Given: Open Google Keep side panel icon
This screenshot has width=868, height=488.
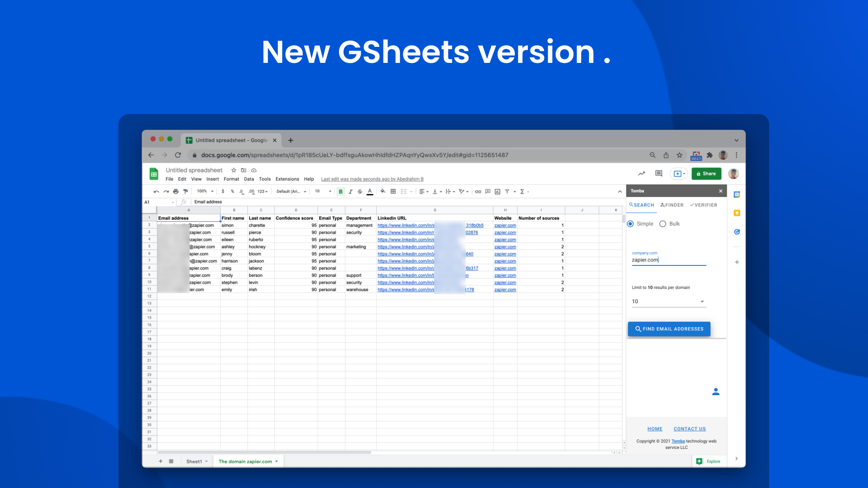Looking at the screenshot, I should pos(737,213).
